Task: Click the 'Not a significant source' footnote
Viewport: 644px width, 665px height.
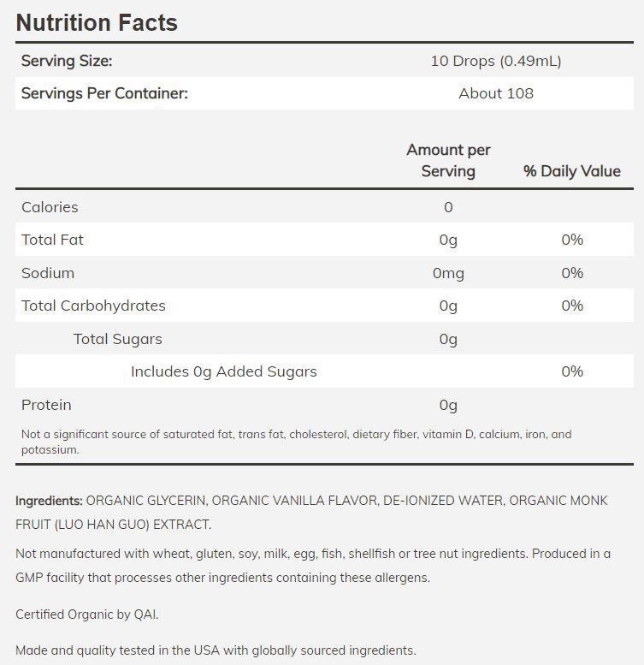Action: pos(296,442)
